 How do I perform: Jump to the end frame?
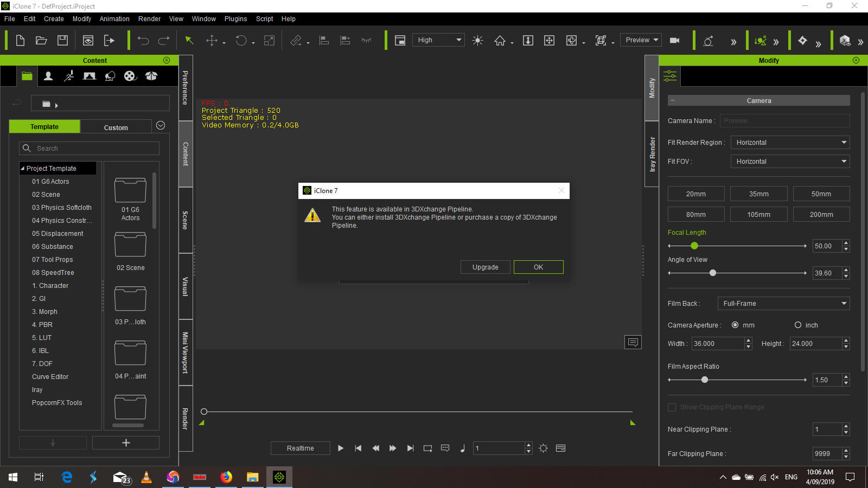pyautogui.click(x=411, y=448)
